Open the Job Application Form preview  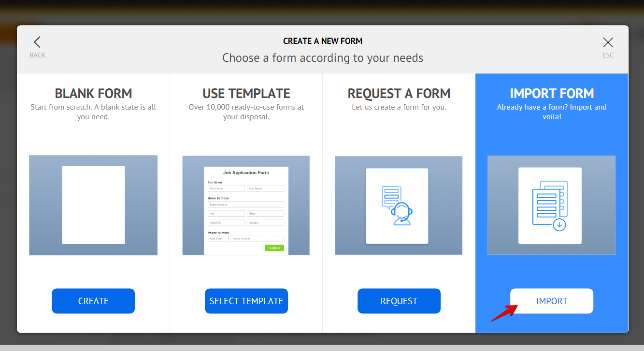point(246,205)
